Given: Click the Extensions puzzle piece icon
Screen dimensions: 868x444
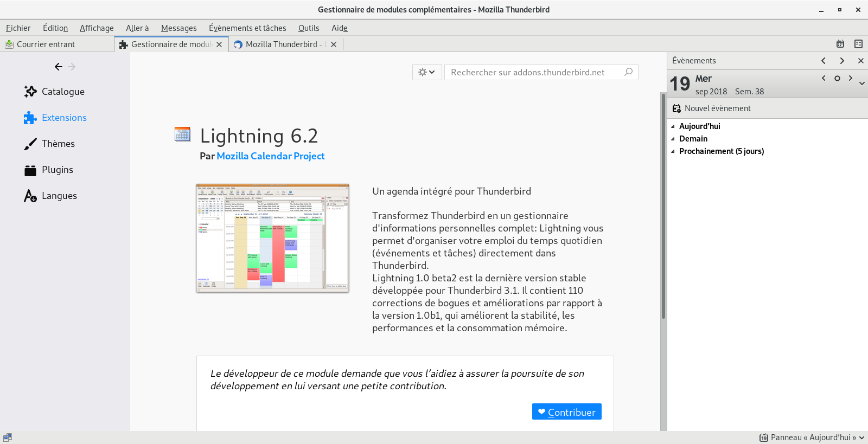Looking at the screenshot, I should tap(30, 118).
